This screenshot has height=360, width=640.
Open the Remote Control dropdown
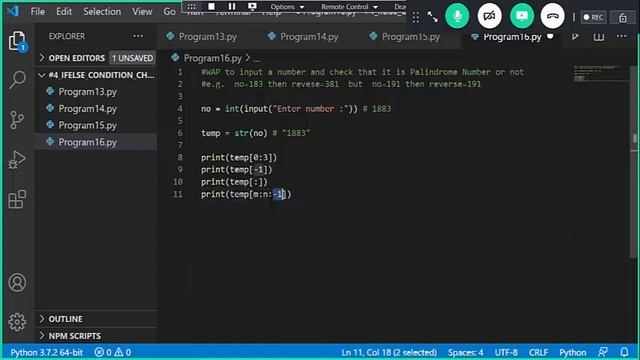tap(349, 7)
